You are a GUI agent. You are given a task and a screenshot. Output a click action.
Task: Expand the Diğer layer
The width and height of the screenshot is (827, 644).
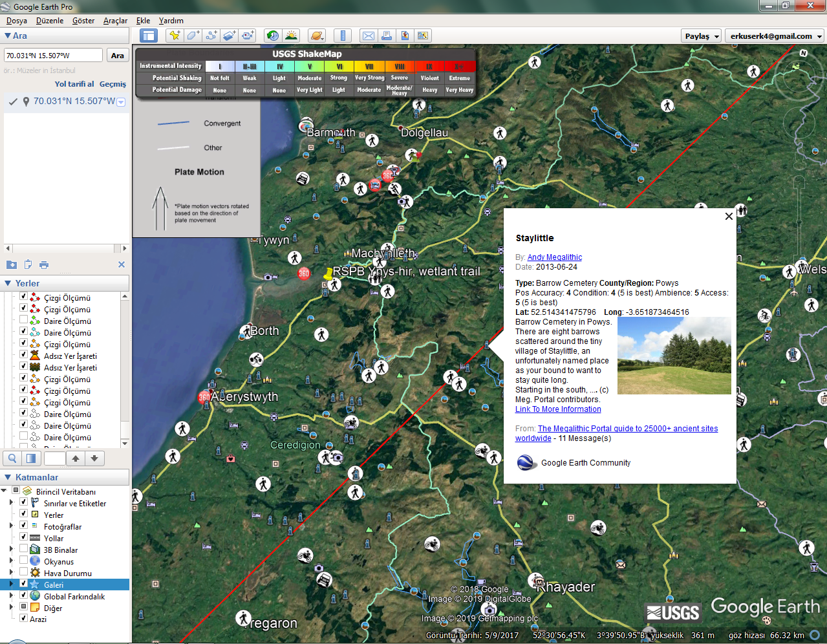coord(11,608)
